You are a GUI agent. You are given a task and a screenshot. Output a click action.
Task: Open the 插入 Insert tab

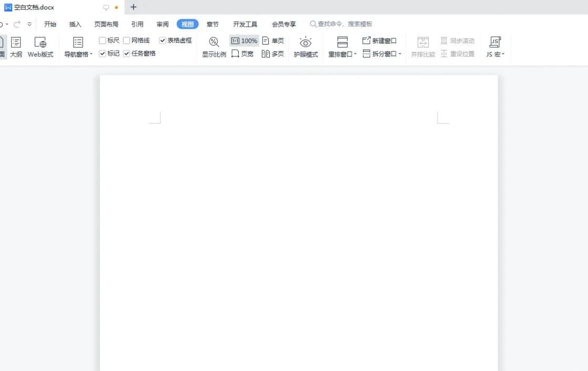point(75,24)
